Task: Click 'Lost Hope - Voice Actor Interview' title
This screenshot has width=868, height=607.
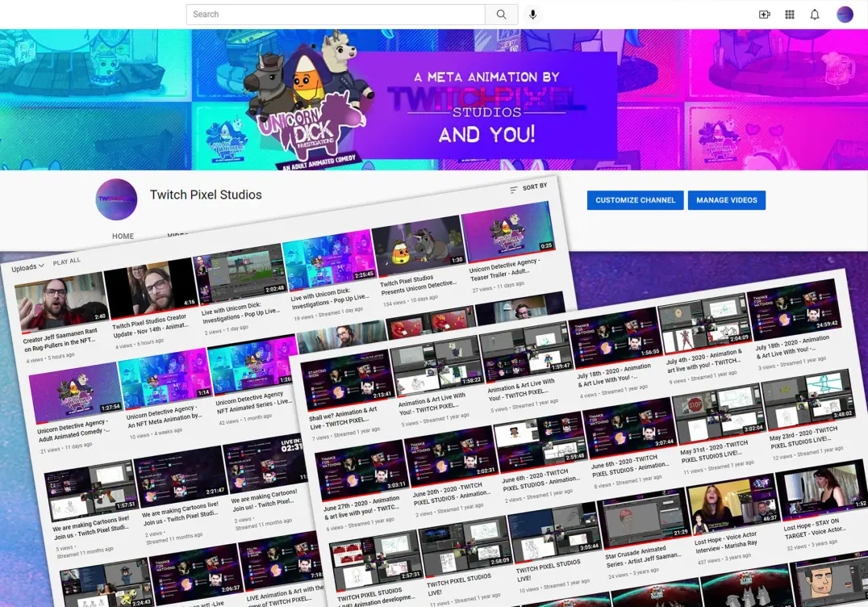Action: (726, 542)
